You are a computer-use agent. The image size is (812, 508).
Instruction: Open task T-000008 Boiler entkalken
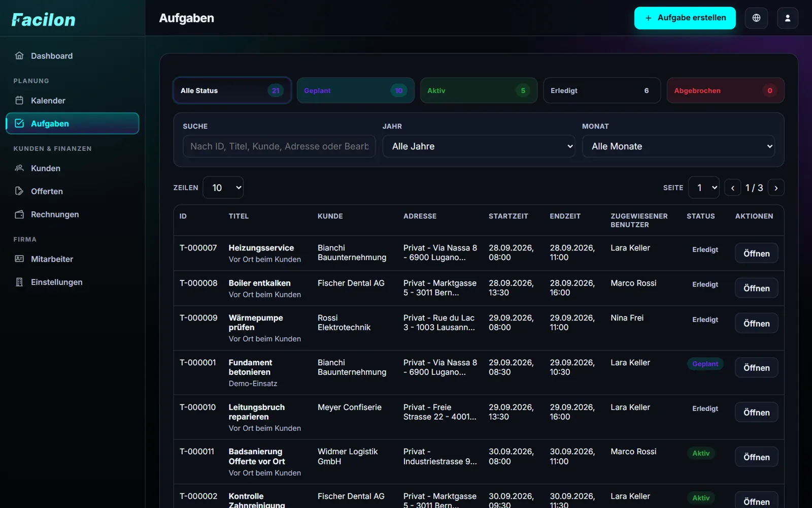[x=756, y=288]
